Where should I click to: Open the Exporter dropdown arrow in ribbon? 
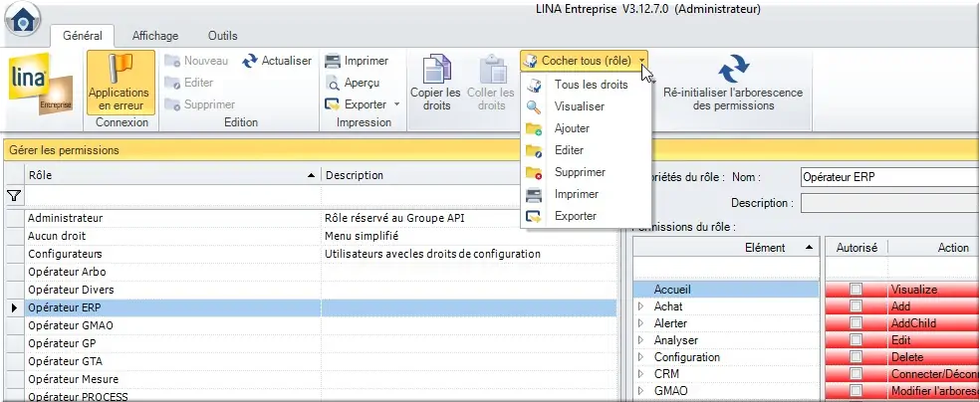point(396,104)
